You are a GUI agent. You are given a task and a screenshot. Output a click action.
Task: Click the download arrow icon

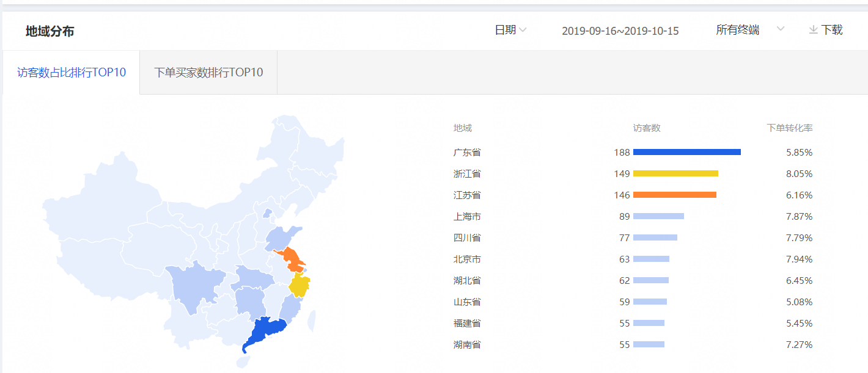(x=813, y=30)
